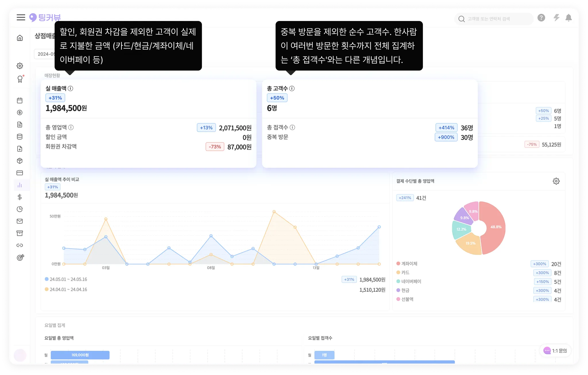Click the 팅커뷰 logo
The height and width of the screenshot is (375, 588).
pyautogui.click(x=45, y=18)
